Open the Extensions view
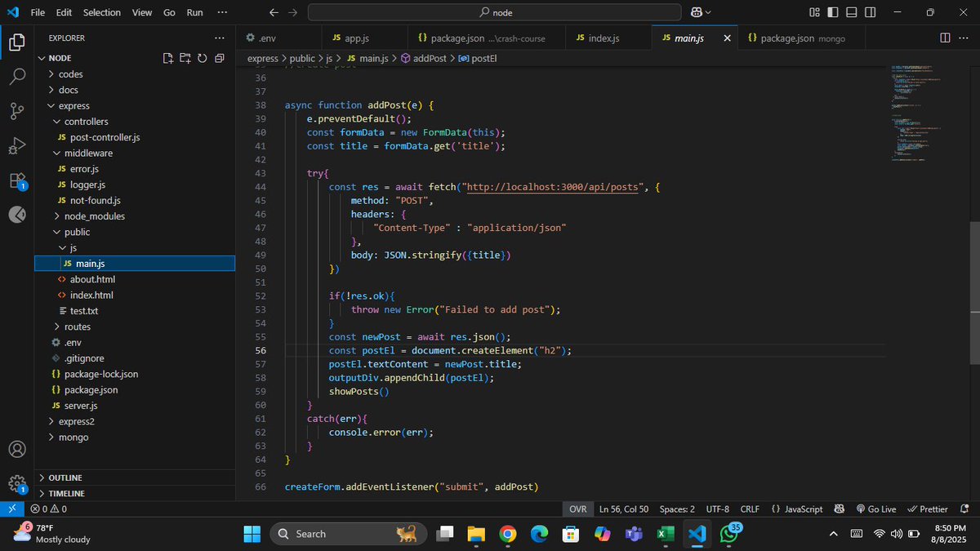Viewport: 980px width, 551px height. pos(17,180)
